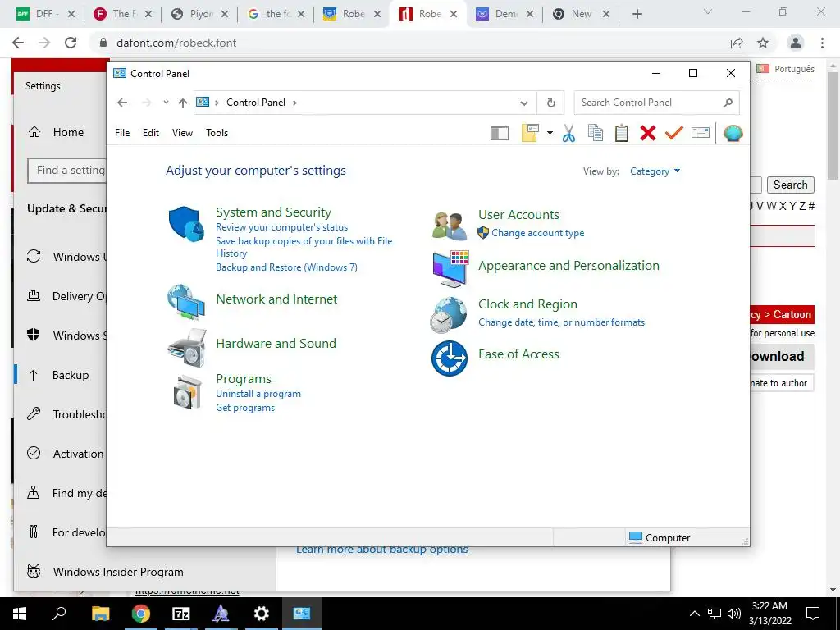840x630 pixels.
Task: Click the orange checkmark Properties icon
Action: (x=674, y=132)
